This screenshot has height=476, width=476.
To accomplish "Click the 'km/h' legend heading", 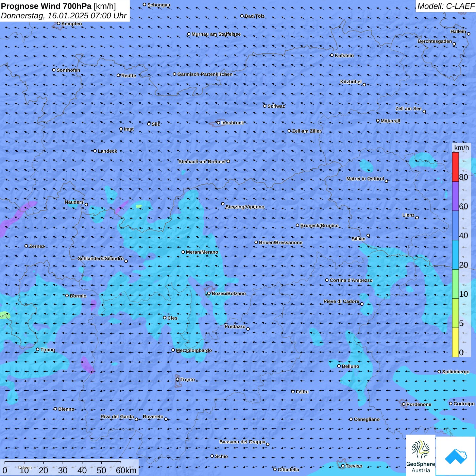I will pos(461,148).
